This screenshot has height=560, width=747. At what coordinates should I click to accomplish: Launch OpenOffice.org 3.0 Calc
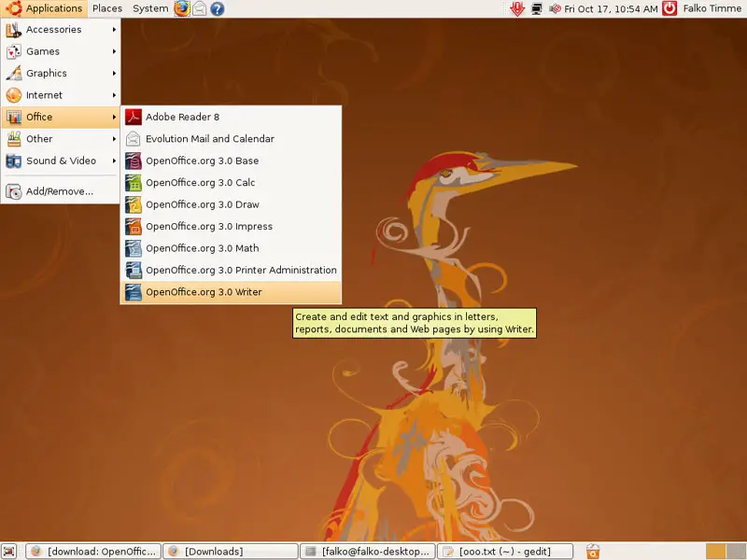click(x=231, y=182)
